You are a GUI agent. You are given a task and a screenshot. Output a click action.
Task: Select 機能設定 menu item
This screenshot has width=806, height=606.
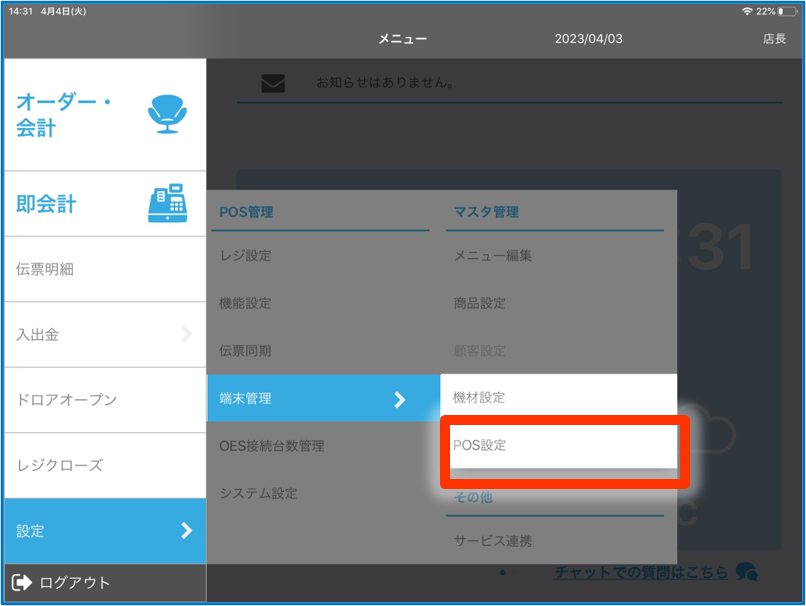pyautogui.click(x=246, y=303)
